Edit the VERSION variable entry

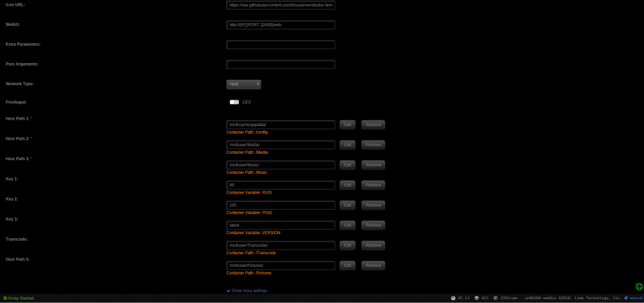pyautogui.click(x=348, y=225)
